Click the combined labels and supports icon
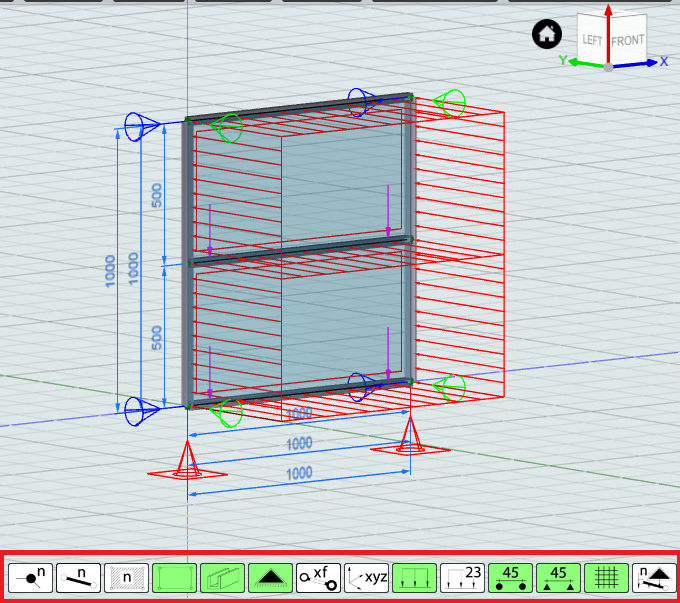The image size is (680, 603). tap(654, 578)
